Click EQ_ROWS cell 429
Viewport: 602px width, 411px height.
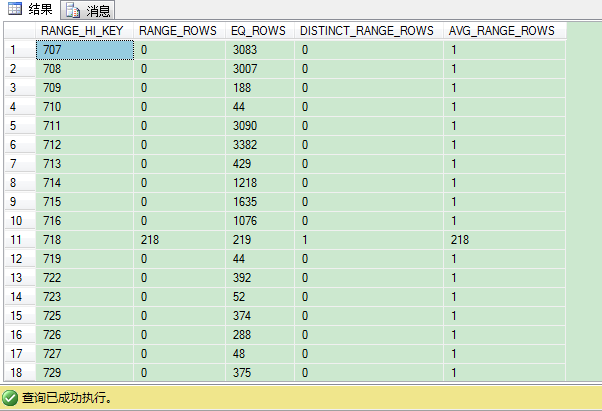coord(260,163)
